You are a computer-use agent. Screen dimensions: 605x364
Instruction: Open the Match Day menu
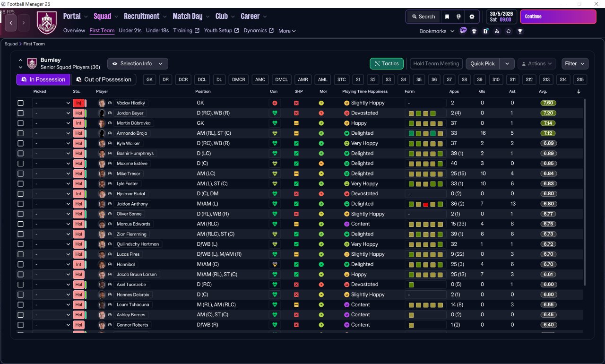[x=191, y=17]
